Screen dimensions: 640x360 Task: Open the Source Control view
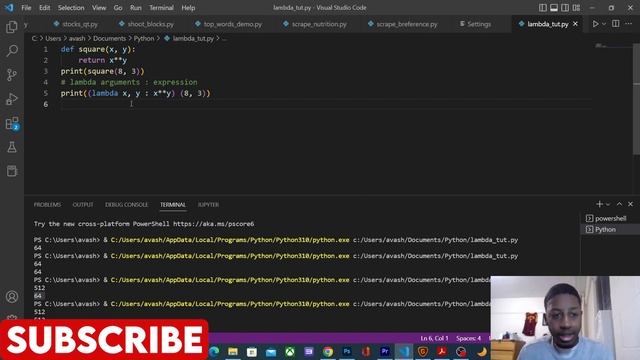click(12, 75)
